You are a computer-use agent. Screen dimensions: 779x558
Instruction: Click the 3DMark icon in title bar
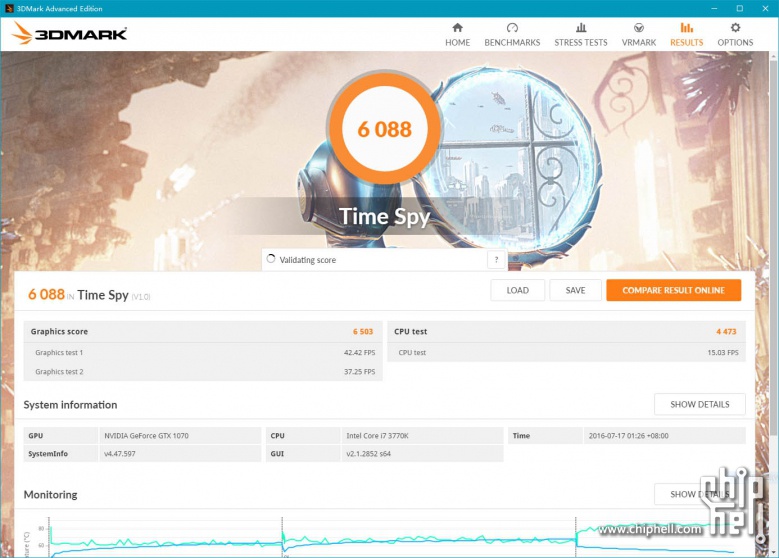click(8, 8)
